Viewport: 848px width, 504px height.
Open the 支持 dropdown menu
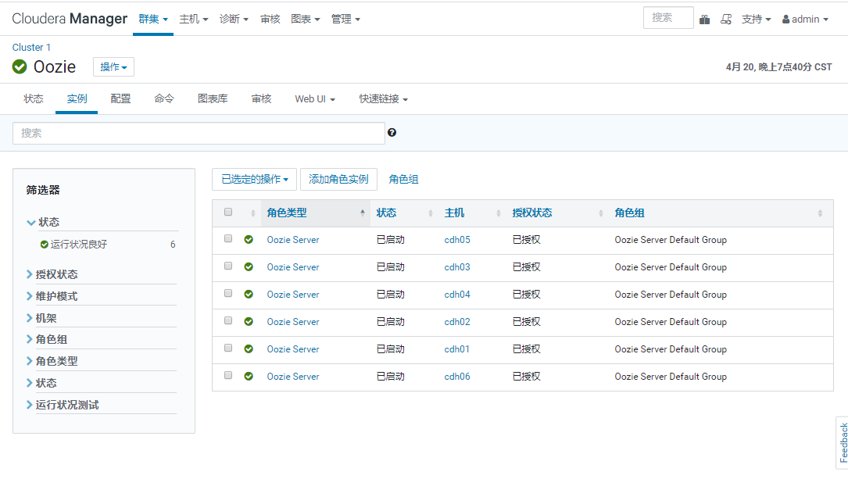[756, 20]
